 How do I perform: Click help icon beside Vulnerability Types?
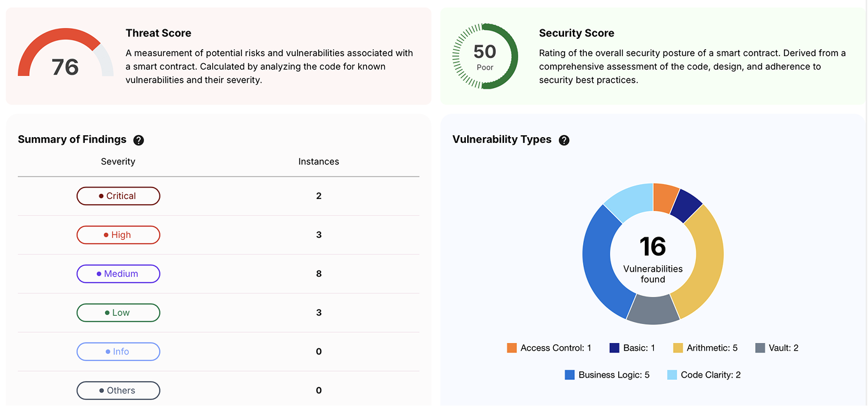click(x=563, y=140)
